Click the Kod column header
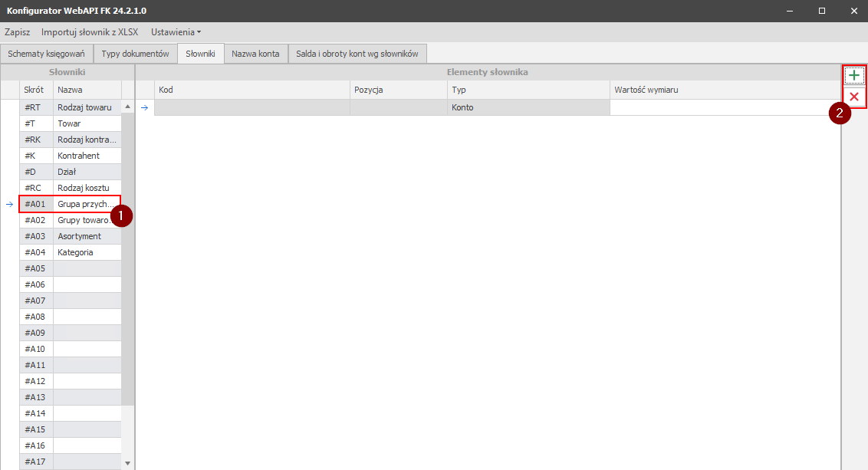The width and height of the screenshot is (868, 470). click(252, 90)
